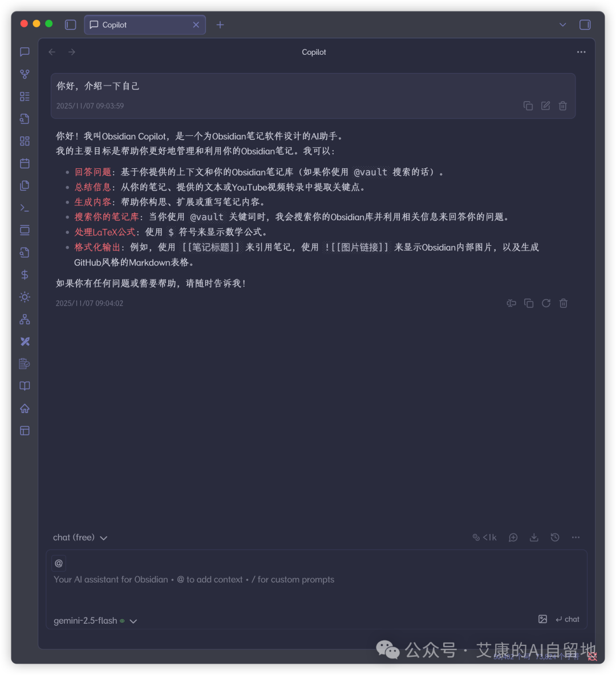Image resolution: width=616 pixels, height=675 pixels.
Task: Open the Copilot view more options menu
Action: click(581, 52)
